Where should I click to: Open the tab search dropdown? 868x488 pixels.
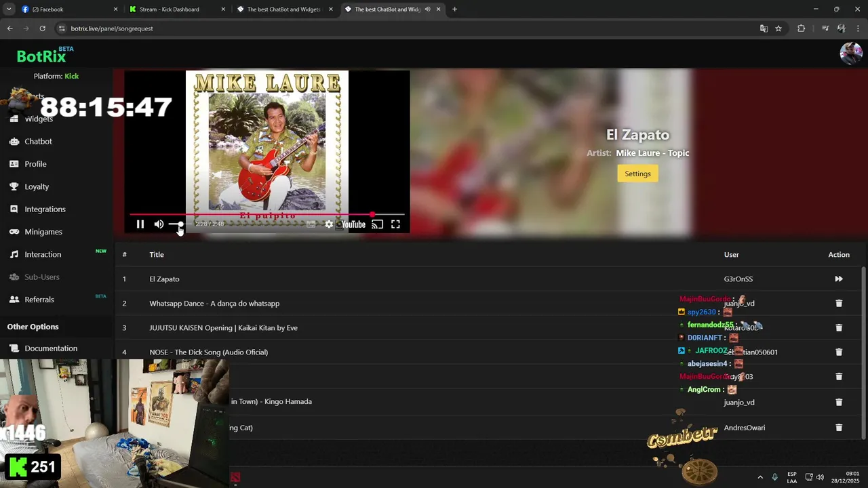(x=9, y=9)
